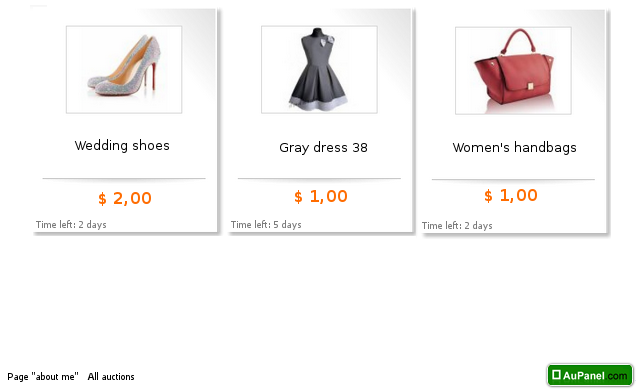Click the $ 1,00 price on Women's handbags
Screen dimensions: 640x391
(x=511, y=195)
